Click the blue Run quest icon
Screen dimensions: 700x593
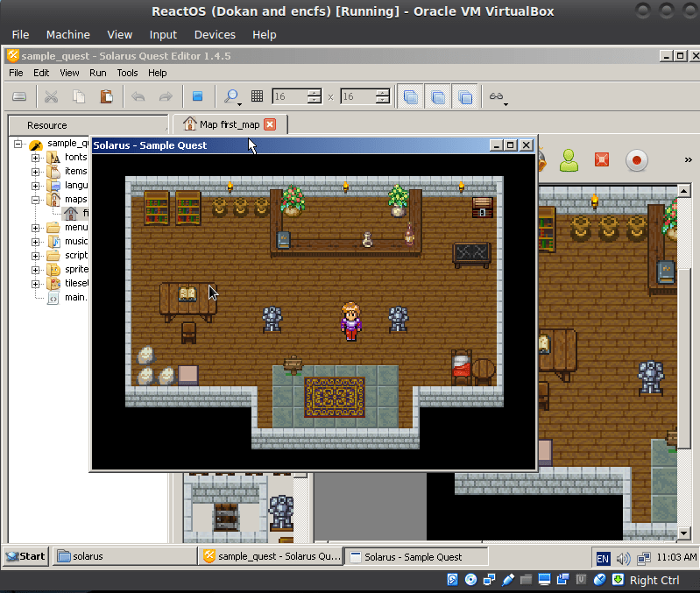(x=197, y=96)
